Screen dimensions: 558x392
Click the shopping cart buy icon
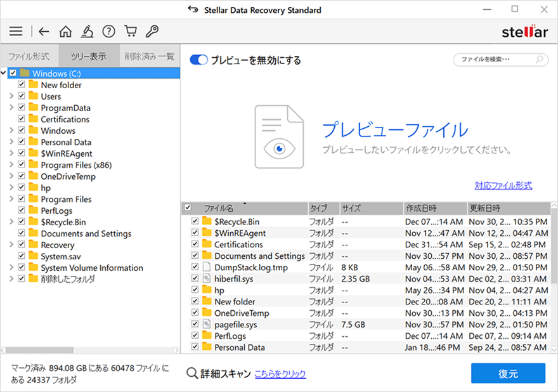coord(131,31)
